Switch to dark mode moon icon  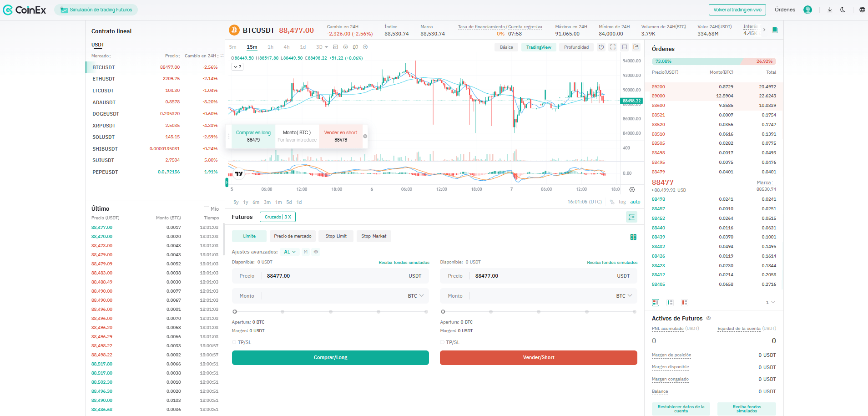point(843,10)
